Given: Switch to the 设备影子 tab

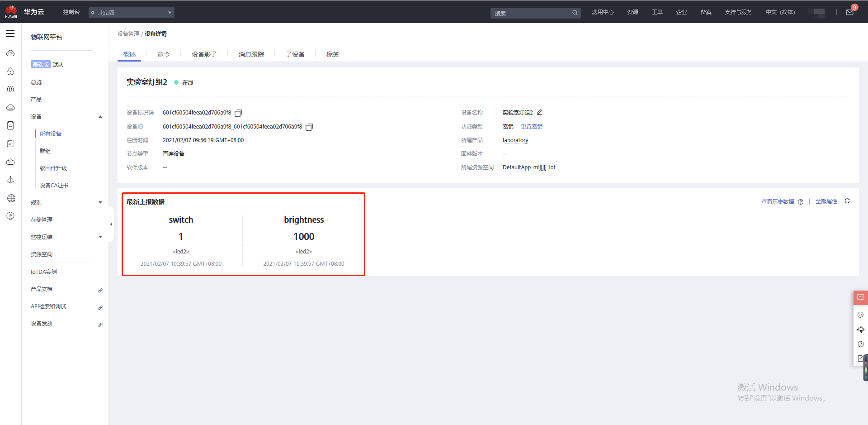Looking at the screenshot, I should (204, 54).
